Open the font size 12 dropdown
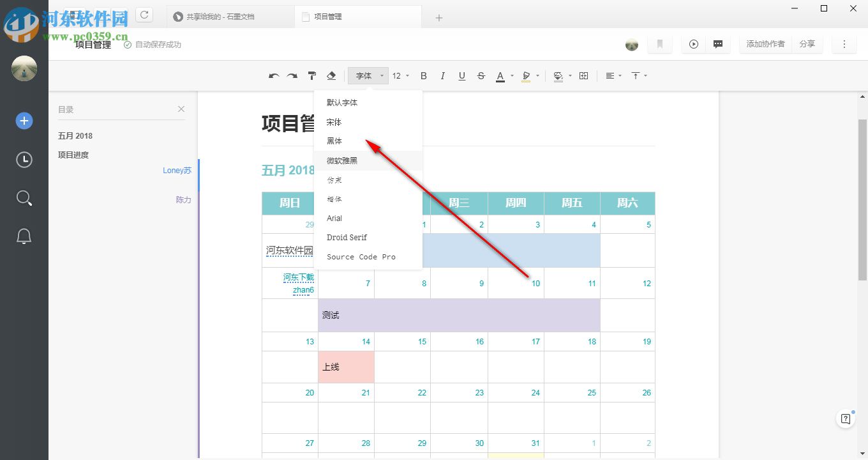The height and width of the screenshot is (460, 868). (x=401, y=76)
